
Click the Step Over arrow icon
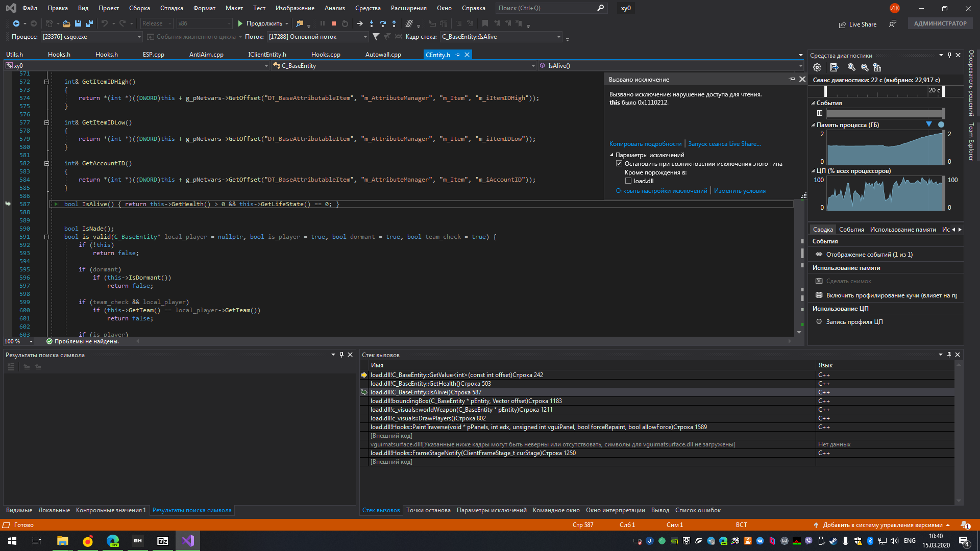[383, 23]
